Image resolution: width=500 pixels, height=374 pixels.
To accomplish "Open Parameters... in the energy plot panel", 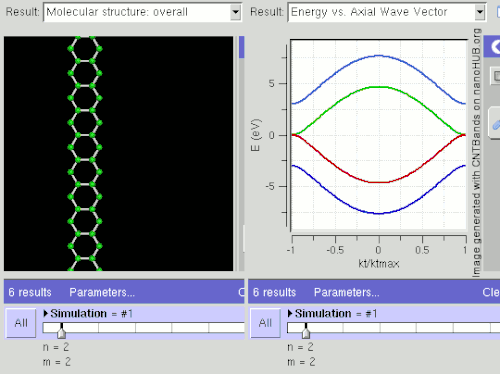I will click(x=347, y=292).
